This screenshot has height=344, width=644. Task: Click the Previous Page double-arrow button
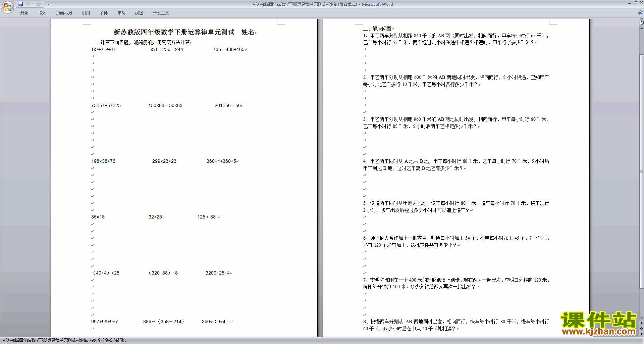point(641,324)
